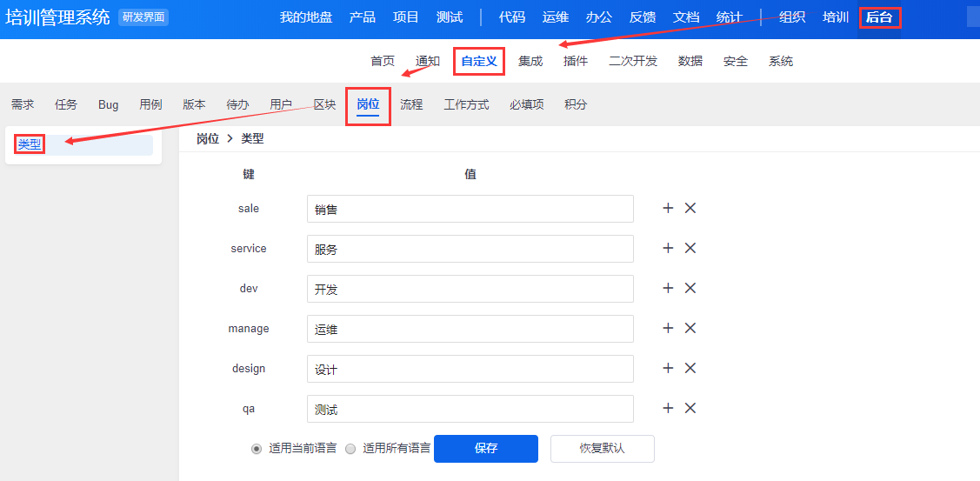Remove the qa row
Viewport: 980px width, 481px height.
690,409
